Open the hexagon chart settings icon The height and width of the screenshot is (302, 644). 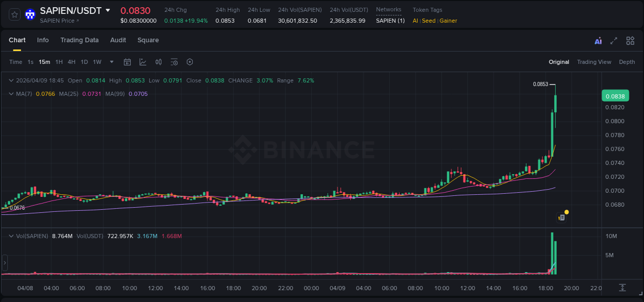[190, 62]
